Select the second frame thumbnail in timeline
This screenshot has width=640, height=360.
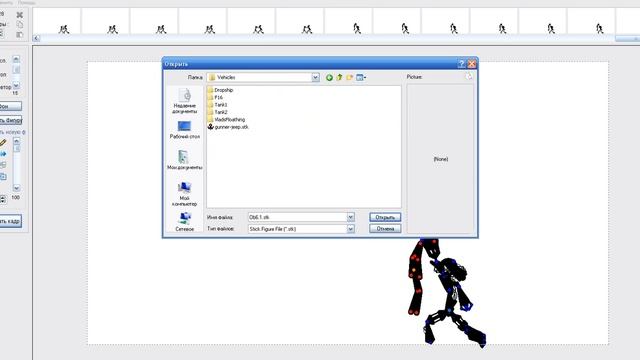[x=105, y=22]
